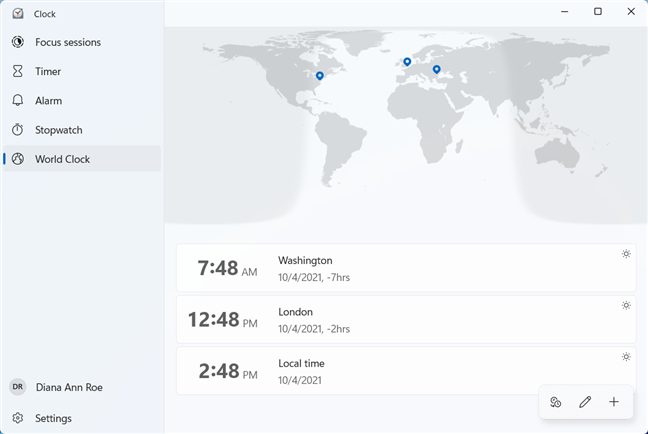Click the London map pin
This screenshot has width=648, height=434.
(407, 62)
